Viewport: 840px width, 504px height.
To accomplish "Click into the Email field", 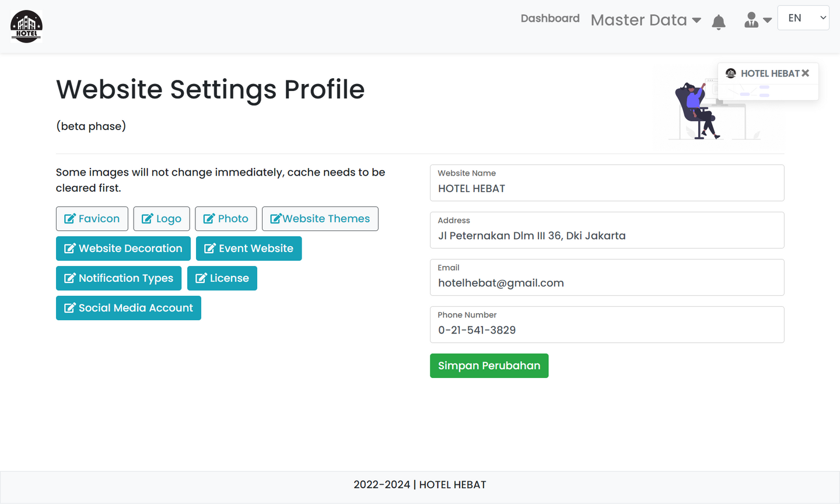I will tap(607, 283).
